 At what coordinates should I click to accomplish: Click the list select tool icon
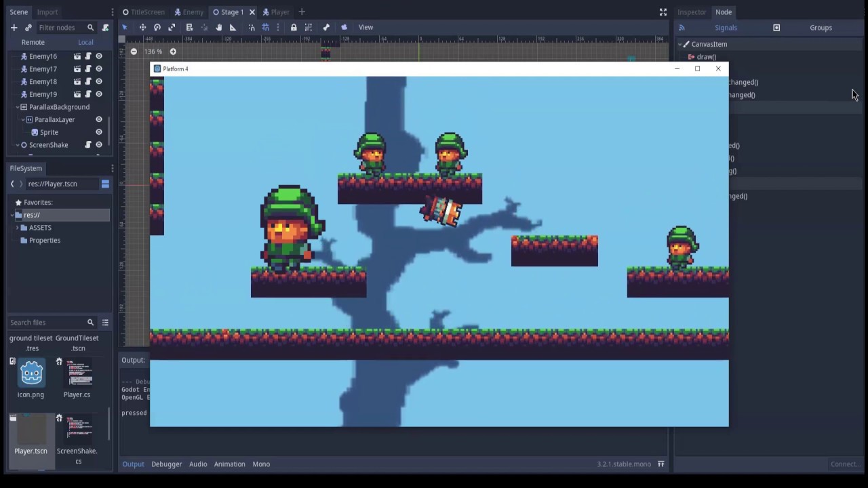click(x=190, y=27)
